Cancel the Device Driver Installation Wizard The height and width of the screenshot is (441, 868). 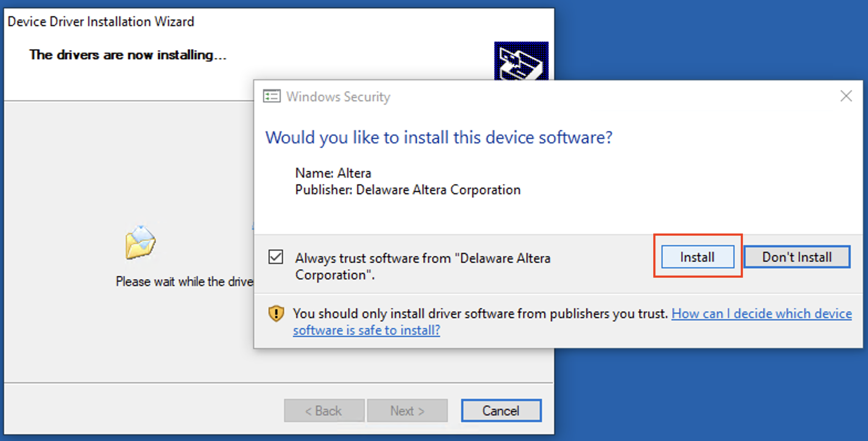pos(500,411)
